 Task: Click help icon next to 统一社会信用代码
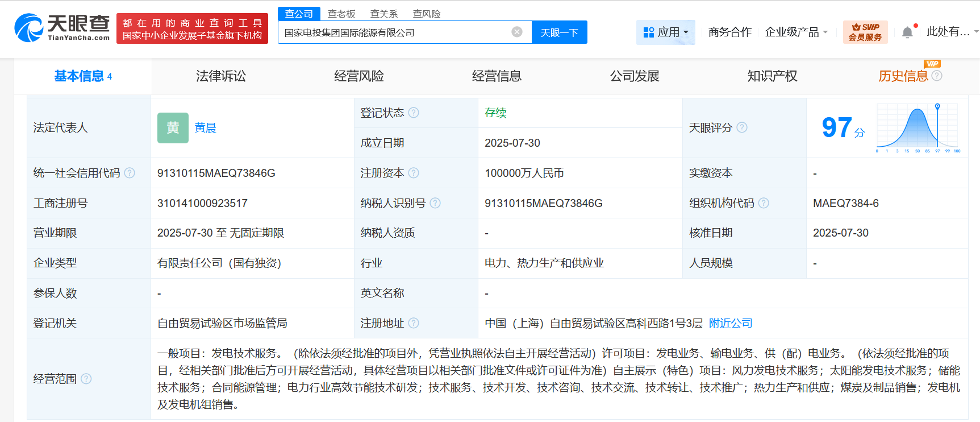pos(130,173)
